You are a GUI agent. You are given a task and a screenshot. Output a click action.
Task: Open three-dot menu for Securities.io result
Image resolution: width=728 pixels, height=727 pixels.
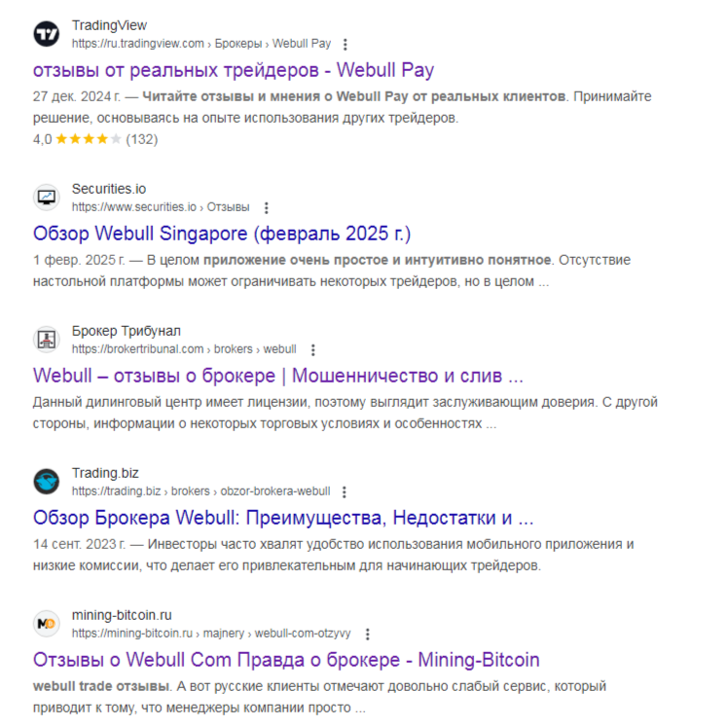coord(266,207)
